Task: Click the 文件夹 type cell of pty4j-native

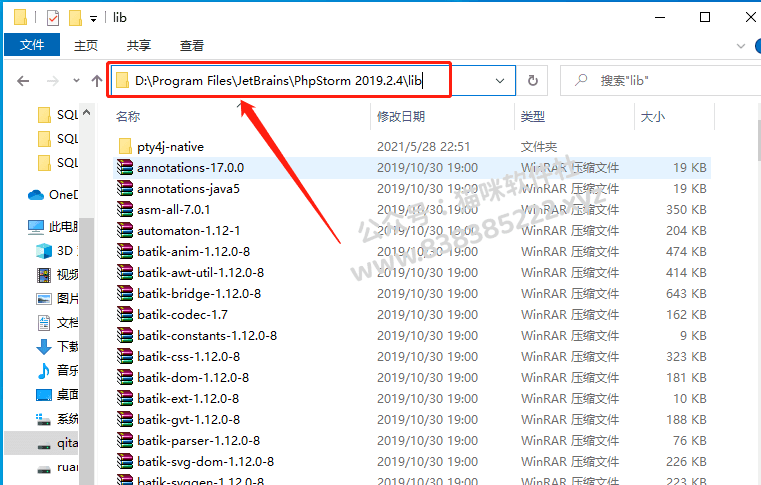Action: point(539,147)
